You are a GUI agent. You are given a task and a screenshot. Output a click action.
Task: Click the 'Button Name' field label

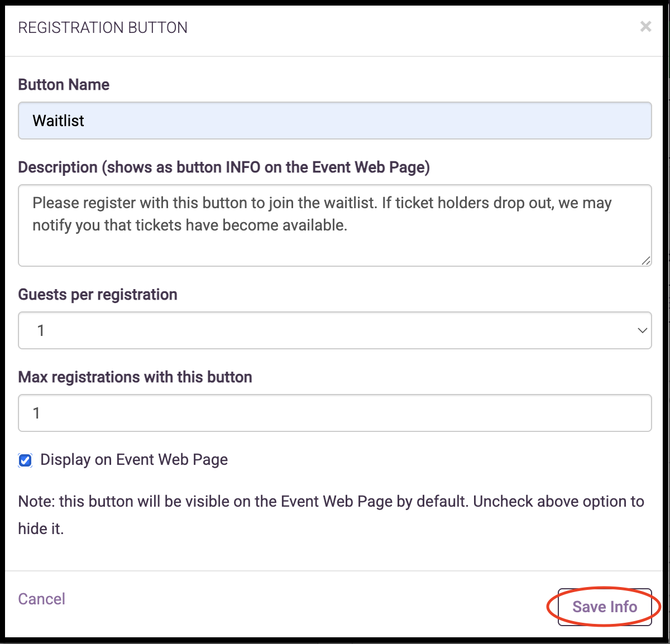[64, 85]
